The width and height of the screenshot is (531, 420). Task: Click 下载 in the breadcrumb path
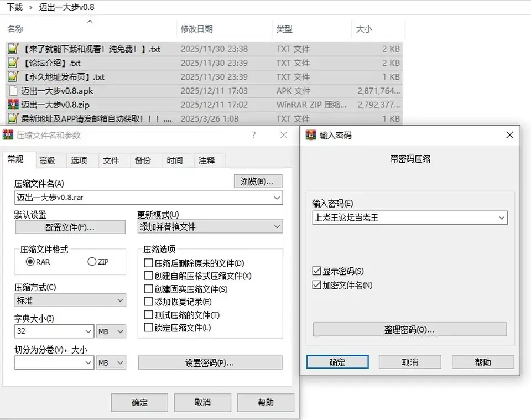[14, 7]
